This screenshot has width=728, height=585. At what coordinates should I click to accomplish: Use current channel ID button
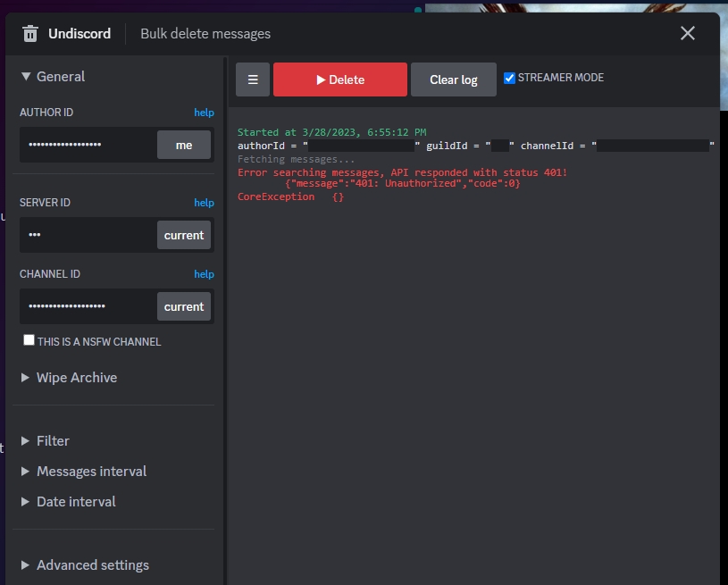pyautogui.click(x=184, y=306)
